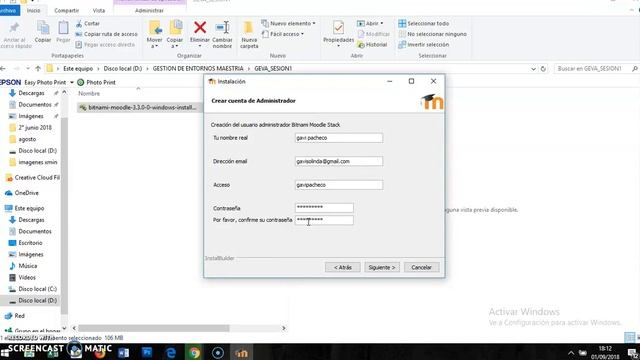Screen dimensions: 640x360
Task: Click the Atrás button in installer
Action: coord(342,267)
